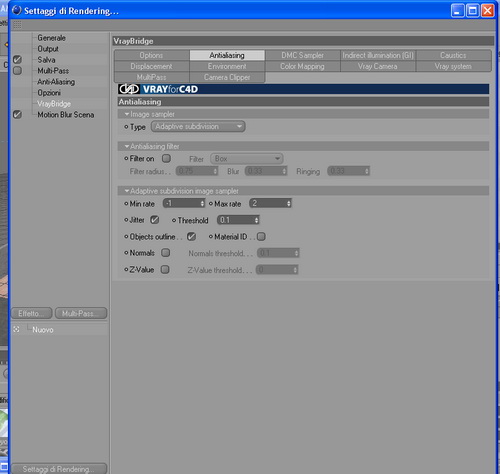
Task: Select Opzioni in the settings list
Action: point(49,93)
